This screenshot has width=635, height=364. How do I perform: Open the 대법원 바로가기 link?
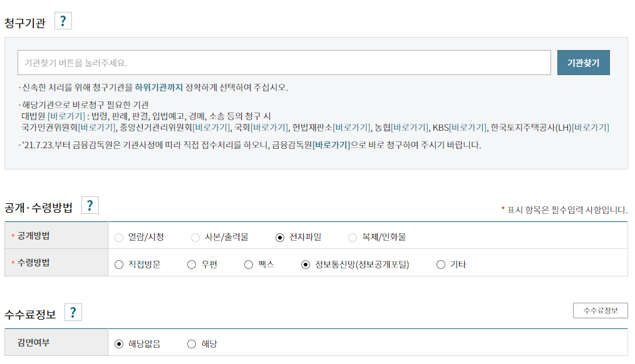tap(67, 116)
